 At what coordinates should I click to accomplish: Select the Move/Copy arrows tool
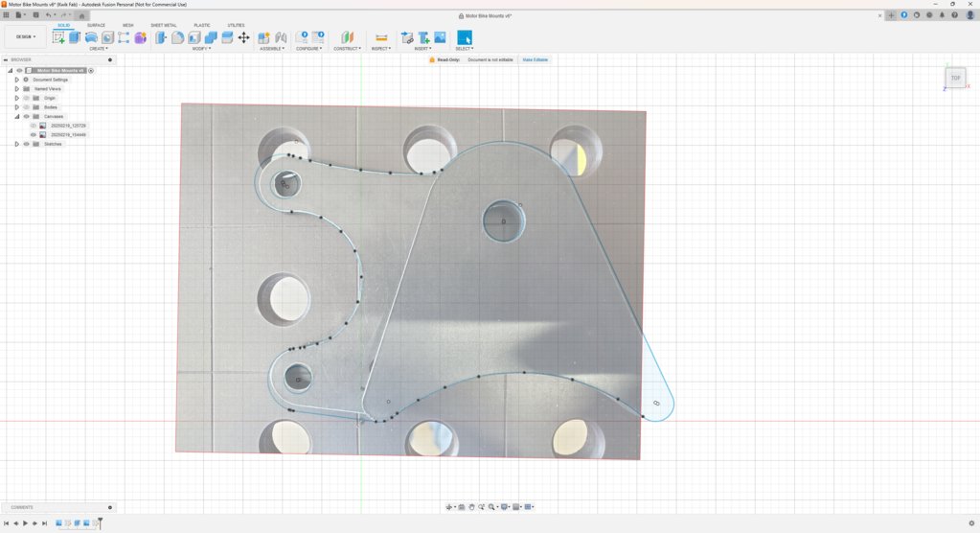[x=243, y=37]
